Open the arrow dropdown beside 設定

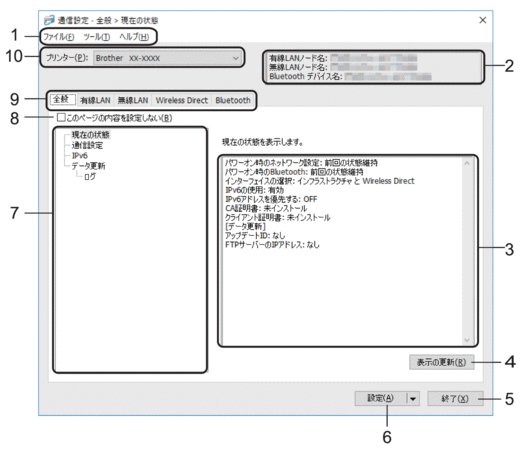pos(413,398)
